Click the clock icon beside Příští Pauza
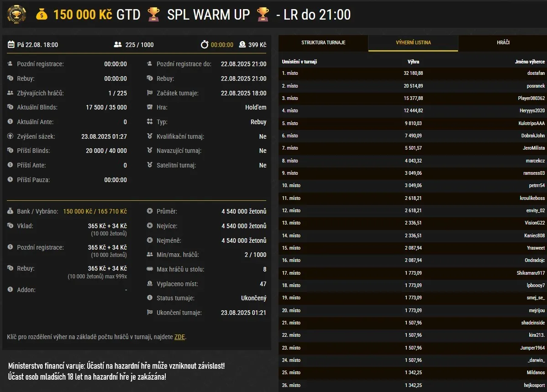Image resolution: width=547 pixels, height=392 pixels. point(11,180)
